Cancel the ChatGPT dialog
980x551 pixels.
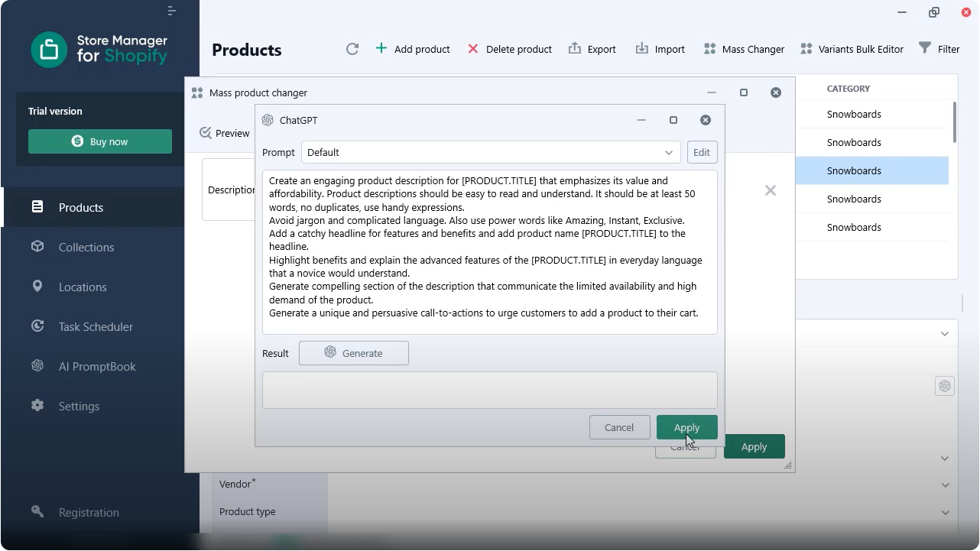[x=619, y=427]
